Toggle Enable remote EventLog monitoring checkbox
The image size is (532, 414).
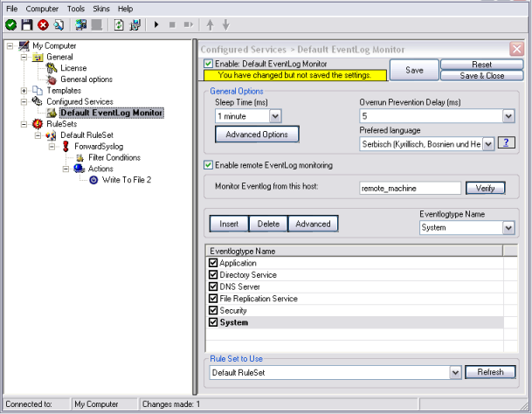coord(208,165)
